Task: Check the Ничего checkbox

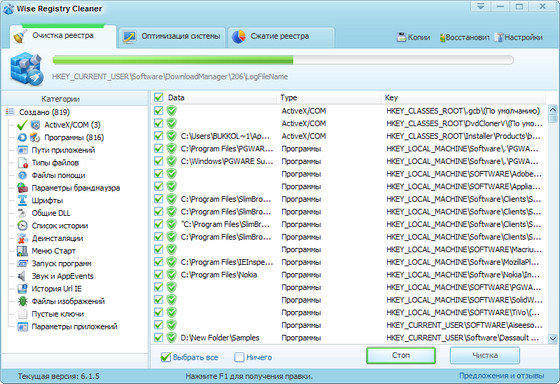Action: 239,357
